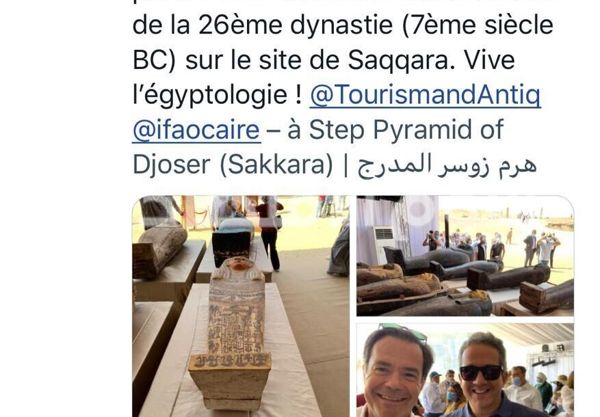Click the man with glasses on his head
This screenshot has height=417, width=600.
pos(394,371)
